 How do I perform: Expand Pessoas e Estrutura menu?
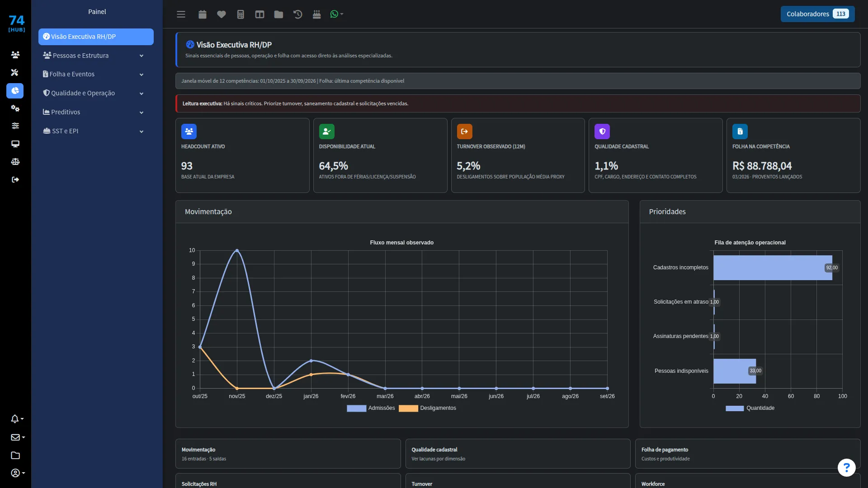pos(96,56)
